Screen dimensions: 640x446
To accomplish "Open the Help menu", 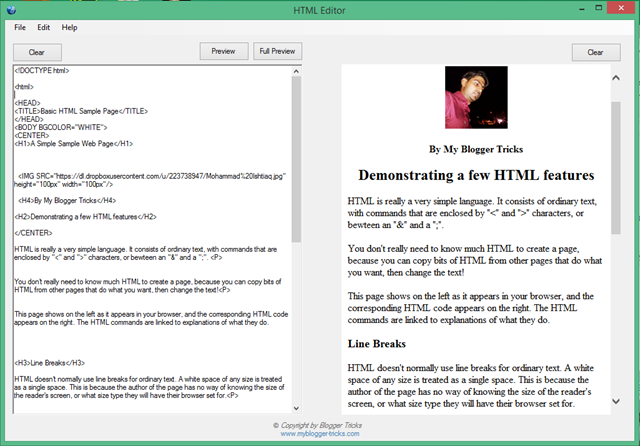I will click(69, 27).
